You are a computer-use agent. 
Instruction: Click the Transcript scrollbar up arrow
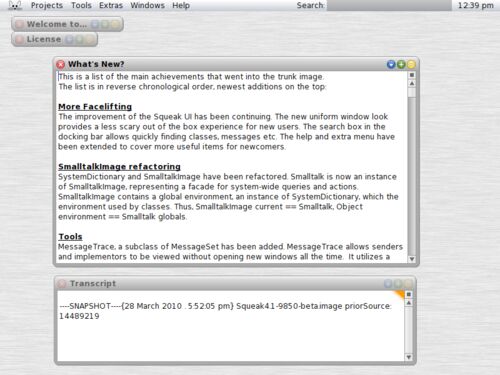(409, 303)
